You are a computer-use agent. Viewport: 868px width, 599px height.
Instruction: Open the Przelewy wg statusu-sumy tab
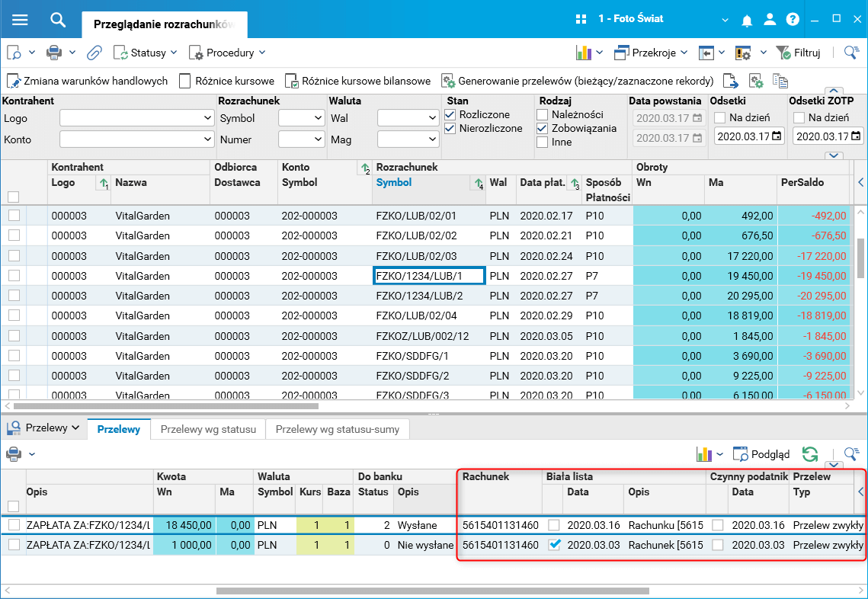tap(337, 429)
